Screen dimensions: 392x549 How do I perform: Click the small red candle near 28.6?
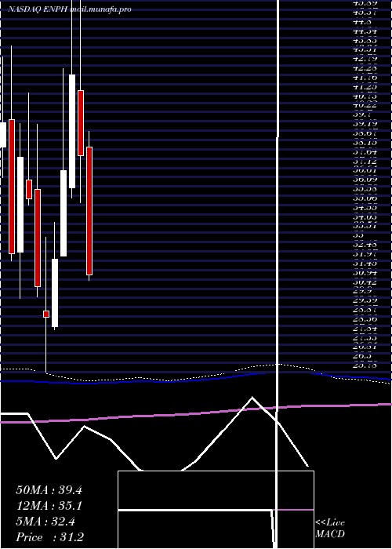click(x=46, y=314)
